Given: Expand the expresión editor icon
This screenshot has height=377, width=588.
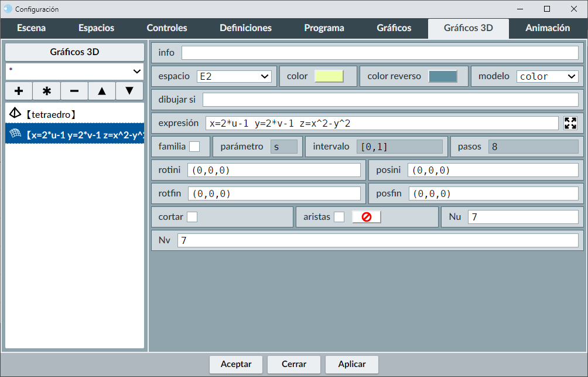Looking at the screenshot, I should (570, 123).
